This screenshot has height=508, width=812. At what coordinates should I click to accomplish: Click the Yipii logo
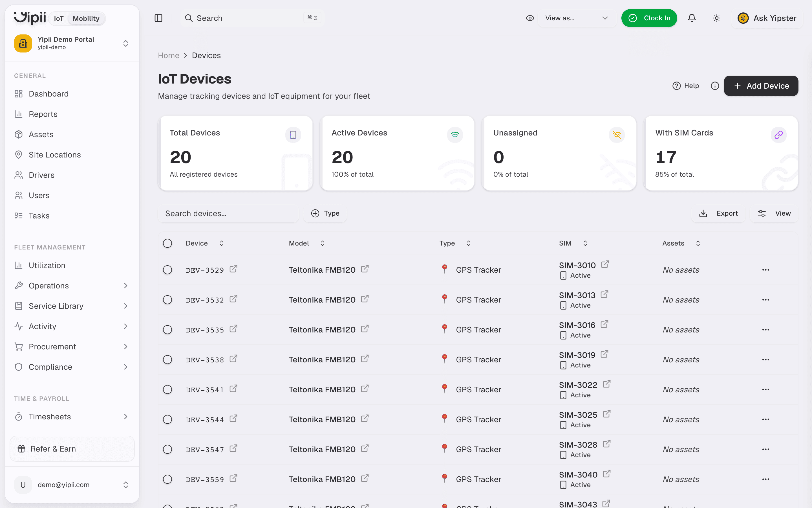point(30,18)
